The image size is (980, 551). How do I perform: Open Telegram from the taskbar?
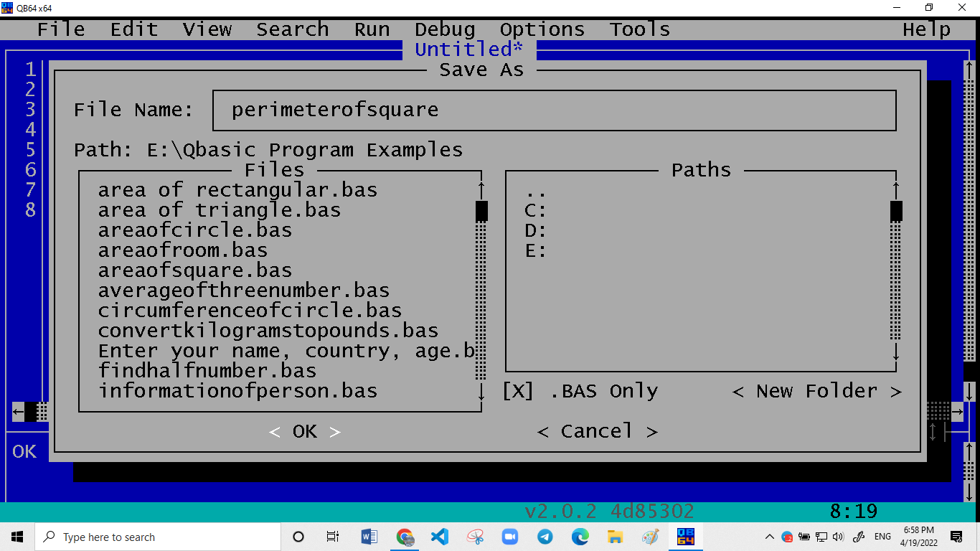tap(545, 537)
